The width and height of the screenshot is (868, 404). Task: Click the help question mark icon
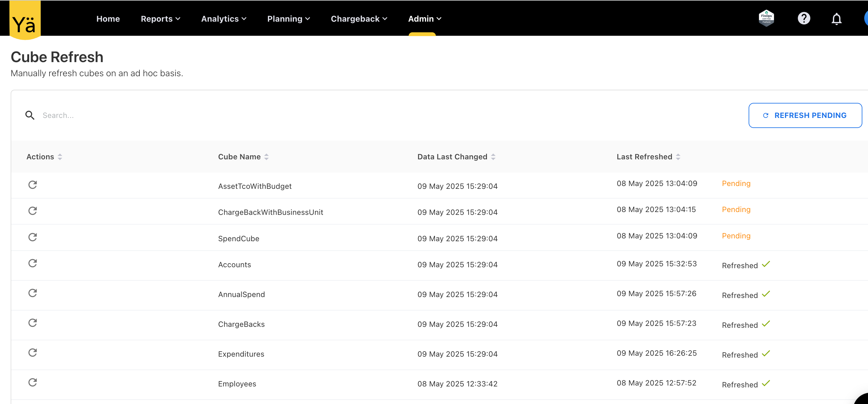(x=804, y=19)
